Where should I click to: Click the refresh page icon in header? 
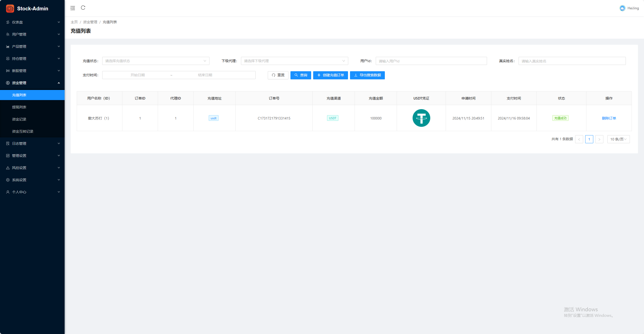[x=83, y=8]
